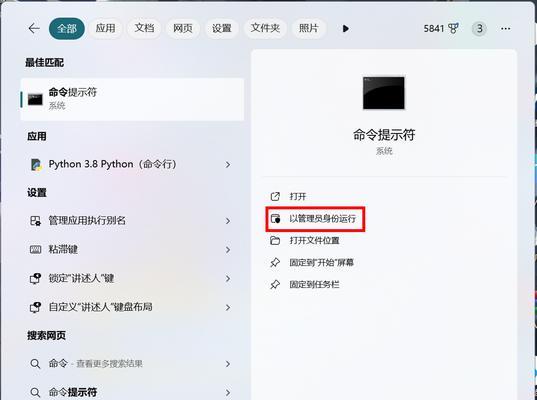Switch to the 设置 filter tab
This screenshot has height=400, width=537.
point(222,28)
